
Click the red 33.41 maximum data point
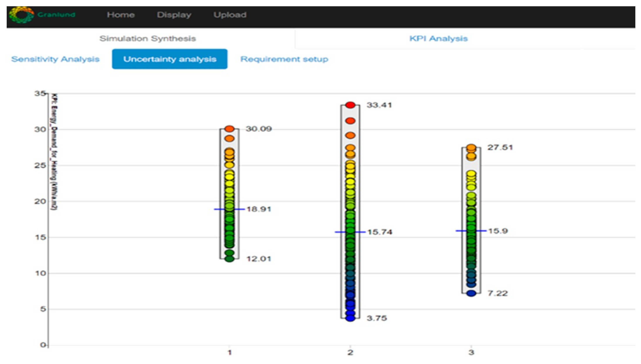(350, 105)
